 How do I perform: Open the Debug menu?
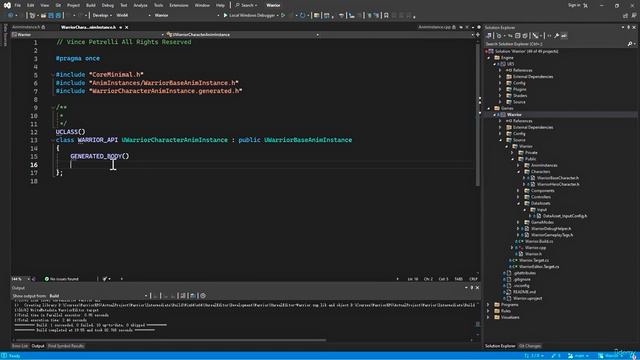pyautogui.click(x=108, y=5)
